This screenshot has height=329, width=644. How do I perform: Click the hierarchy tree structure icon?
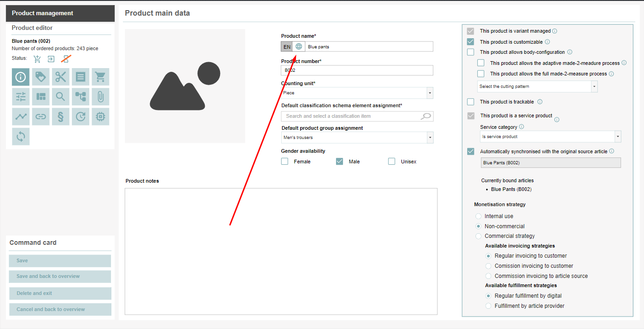click(81, 97)
